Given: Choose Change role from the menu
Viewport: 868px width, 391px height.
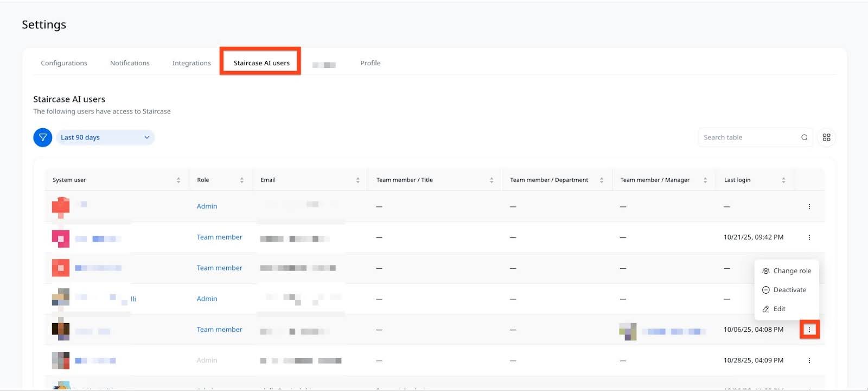Looking at the screenshot, I should (787, 271).
